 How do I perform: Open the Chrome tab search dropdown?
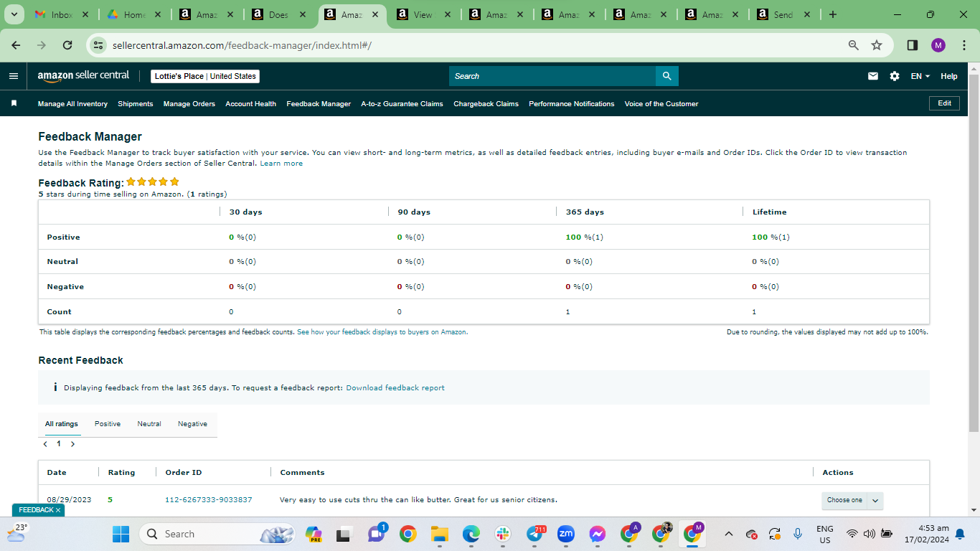14,14
